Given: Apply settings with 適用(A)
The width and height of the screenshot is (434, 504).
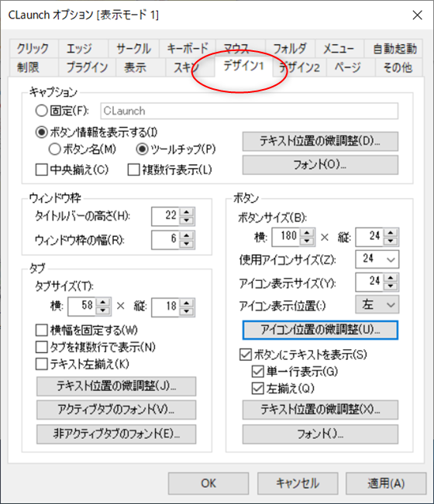Looking at the screenshot, I should (x=386, y=483).
